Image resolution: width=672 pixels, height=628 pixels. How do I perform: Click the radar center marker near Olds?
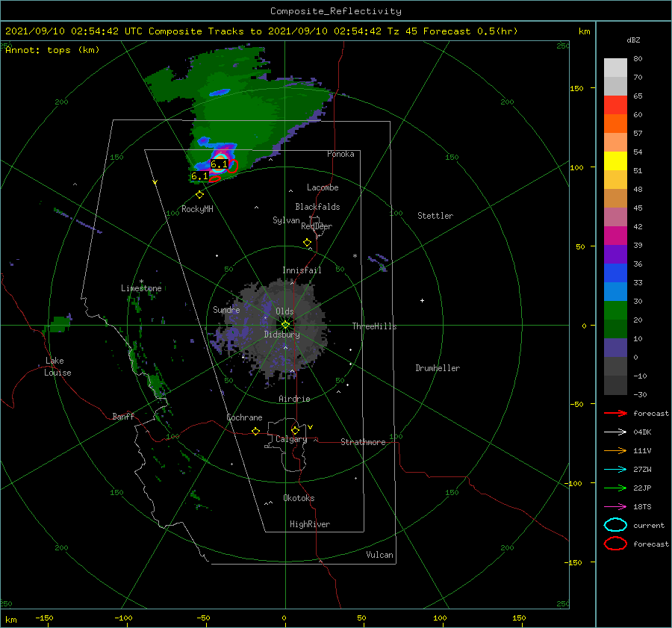pyautogui.click(x=285, y=325)
